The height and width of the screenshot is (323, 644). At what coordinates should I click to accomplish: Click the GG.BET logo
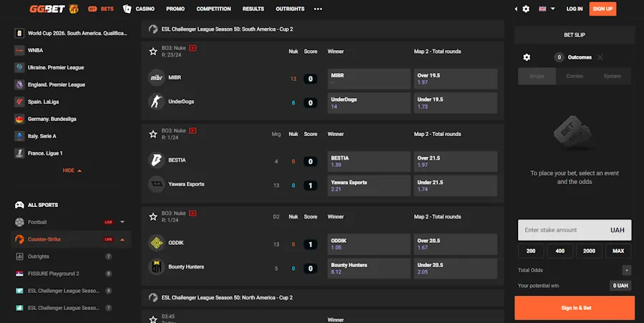point(47,9)
